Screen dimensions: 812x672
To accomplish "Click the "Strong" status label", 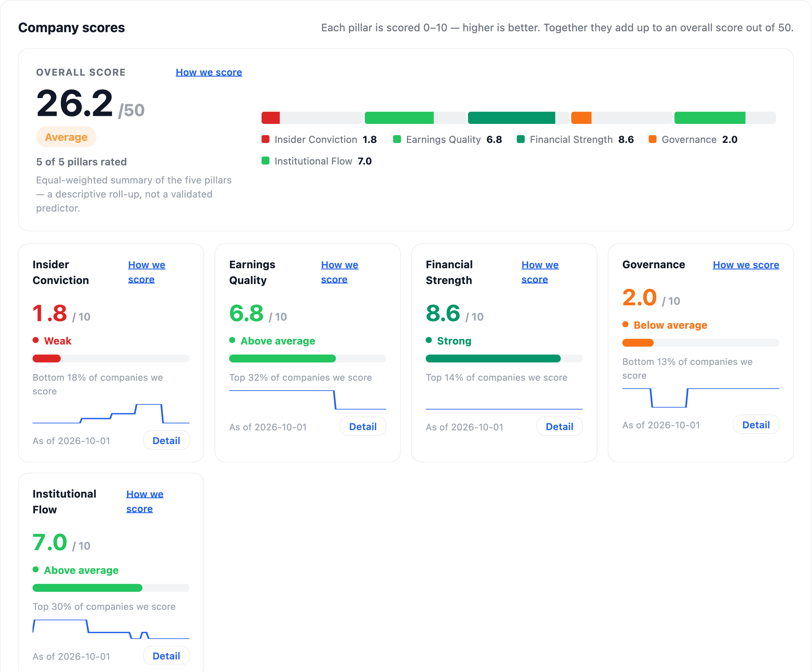I will (454, 341).
